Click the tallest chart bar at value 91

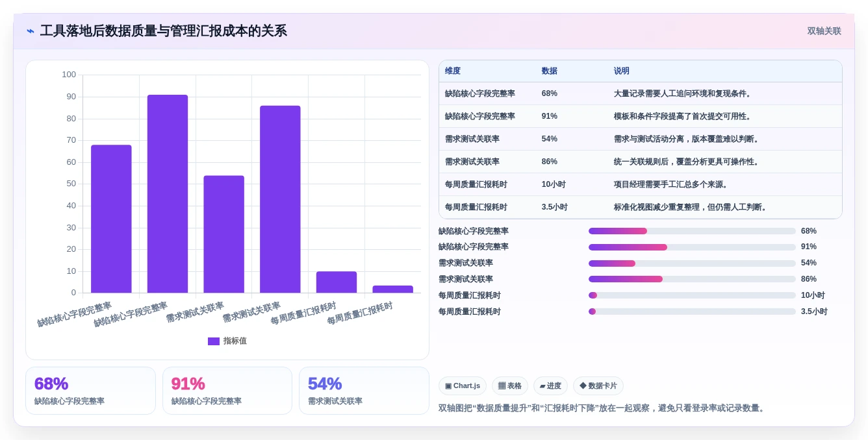168,193
